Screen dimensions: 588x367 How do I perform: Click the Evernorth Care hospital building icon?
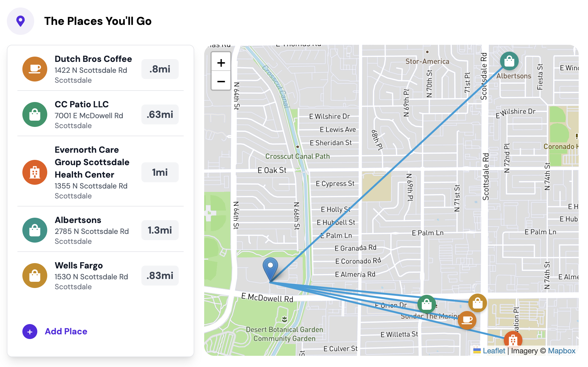click(x=35, y=172)
